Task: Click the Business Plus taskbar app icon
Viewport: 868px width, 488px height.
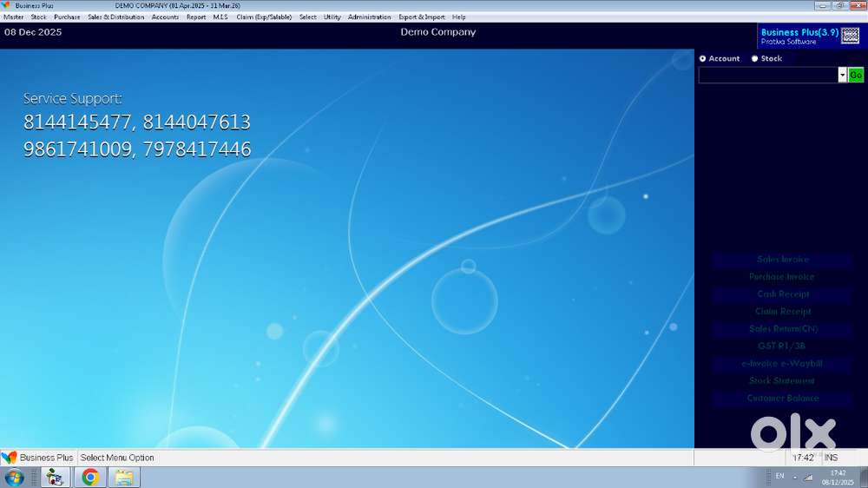Action: [56, 477]
